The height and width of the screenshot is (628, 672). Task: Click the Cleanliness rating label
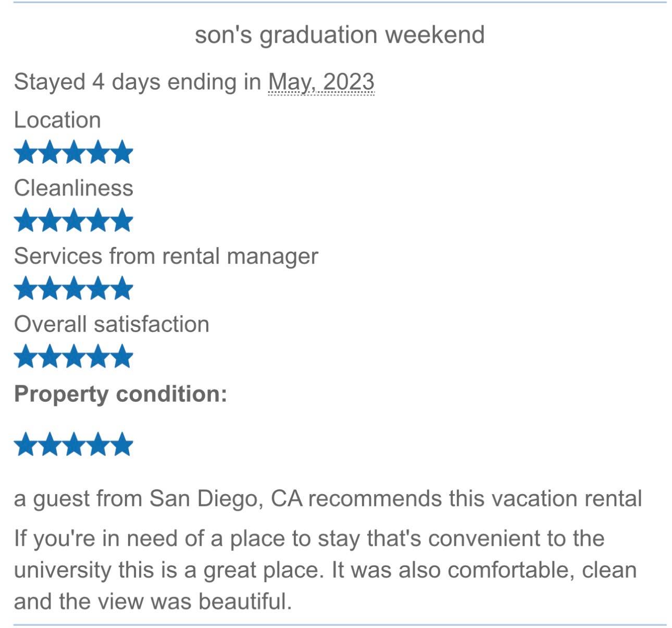click(x=73, y=188)
